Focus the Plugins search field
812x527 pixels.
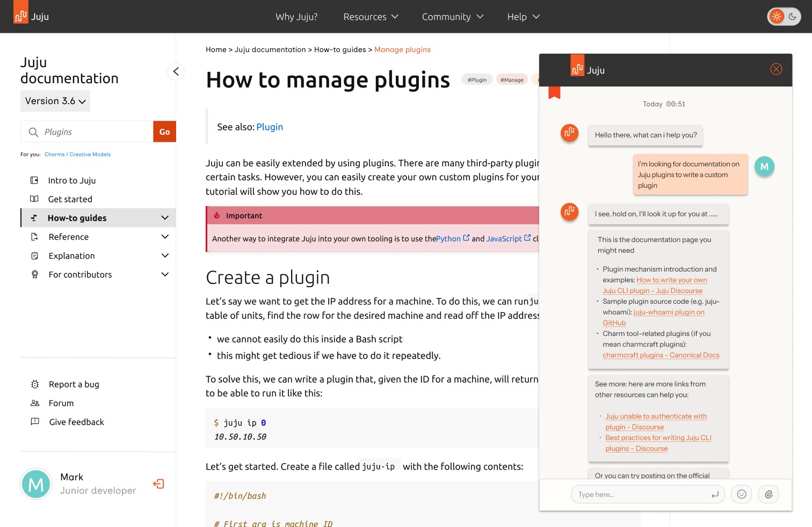[86, 131]
